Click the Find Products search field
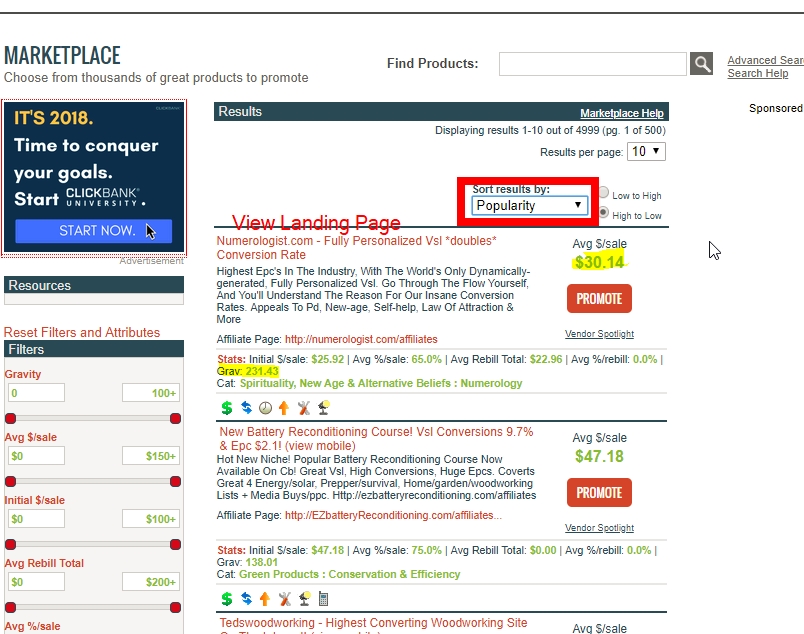The width and height of the screenshot is (804, 634). click(x=592, y=64)
